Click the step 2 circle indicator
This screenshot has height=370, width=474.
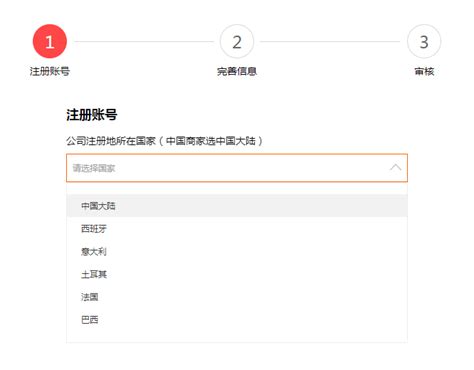point(237,42)
